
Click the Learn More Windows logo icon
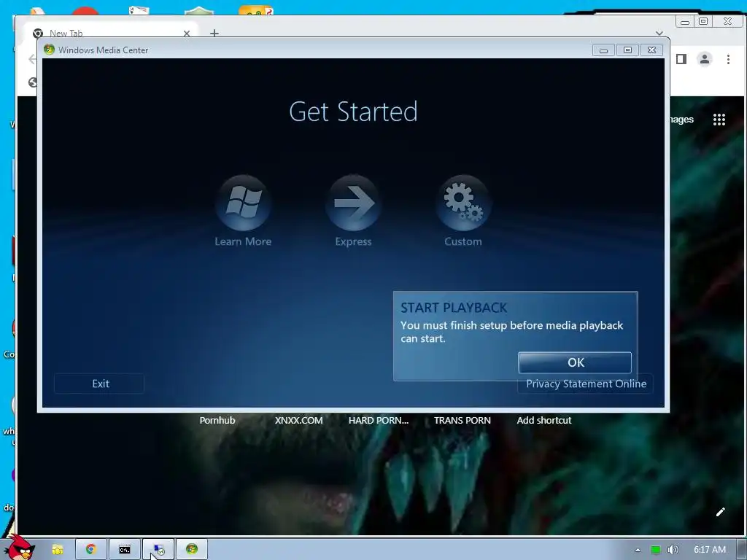(x=243, y=203)
